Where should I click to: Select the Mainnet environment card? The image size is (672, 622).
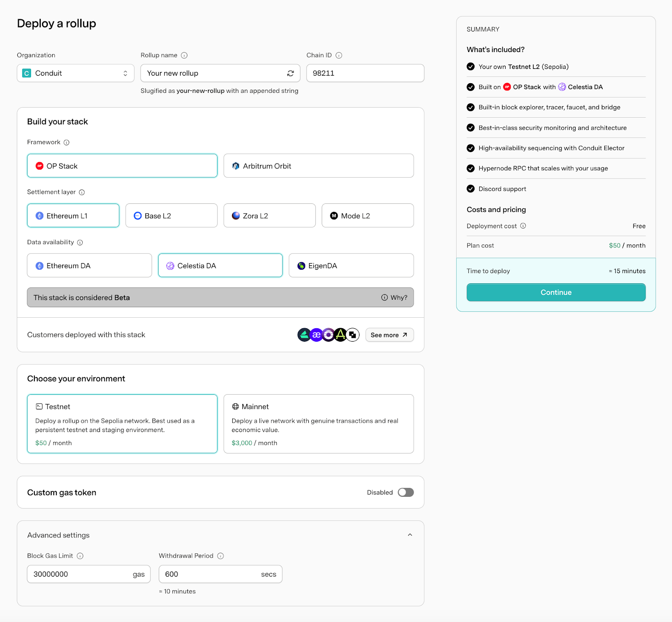(x=318, y=424)
